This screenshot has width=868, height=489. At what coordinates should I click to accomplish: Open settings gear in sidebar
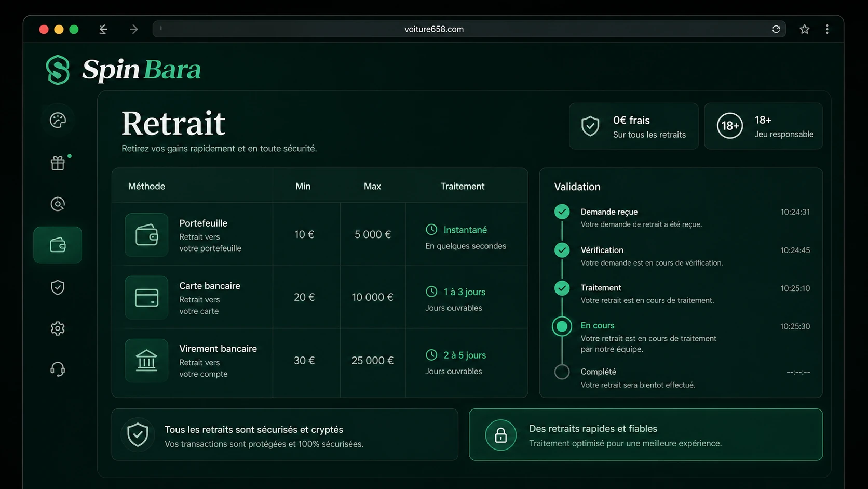[x=58, y=328]
